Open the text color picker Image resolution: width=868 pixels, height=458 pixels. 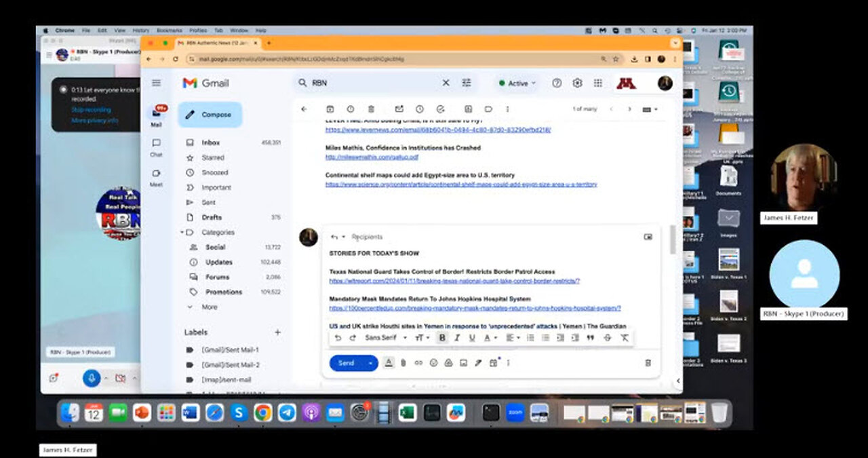[x=490, y=338]
